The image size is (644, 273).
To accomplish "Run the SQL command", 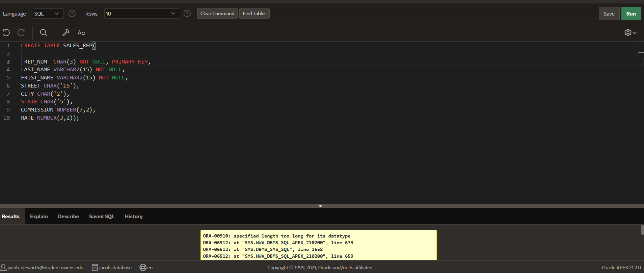I will tap(631, 14).
